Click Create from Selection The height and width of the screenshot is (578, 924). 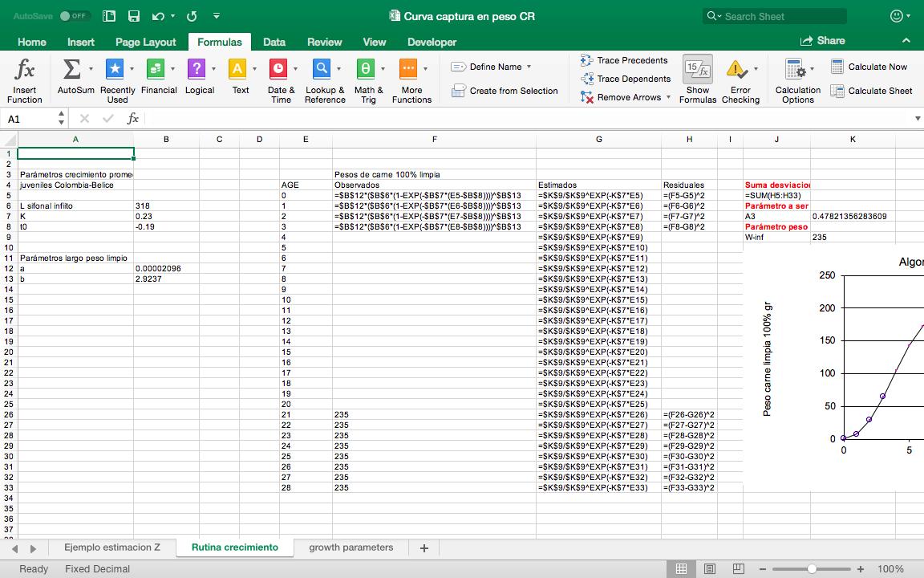pos(505,91)
